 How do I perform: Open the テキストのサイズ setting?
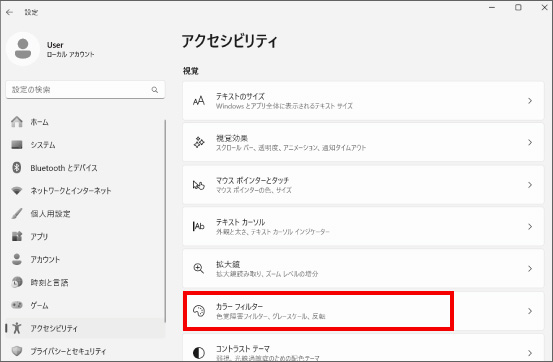coord(363,101)
